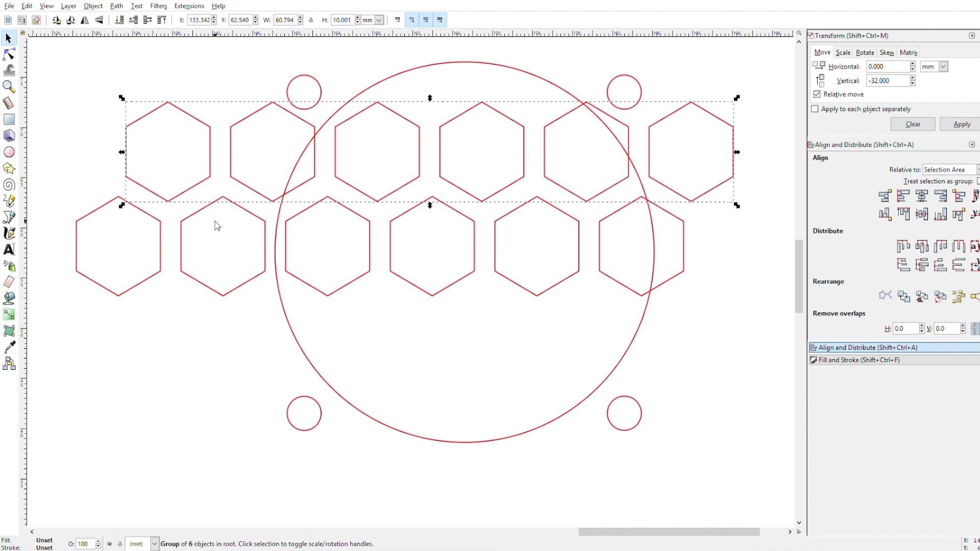Toggle Relative move checkbox
This screenshot has height=551, width=980.
click(x=817, y=94)
